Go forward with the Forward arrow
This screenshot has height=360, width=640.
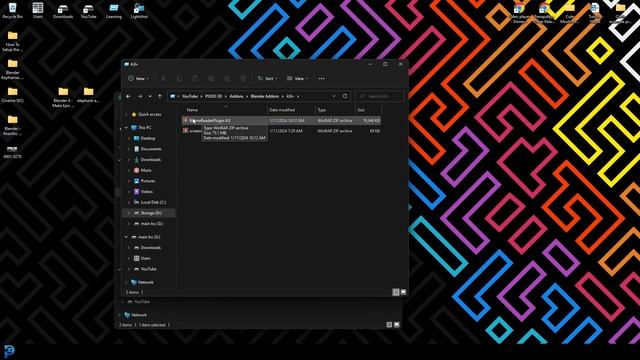click(140, 96)
